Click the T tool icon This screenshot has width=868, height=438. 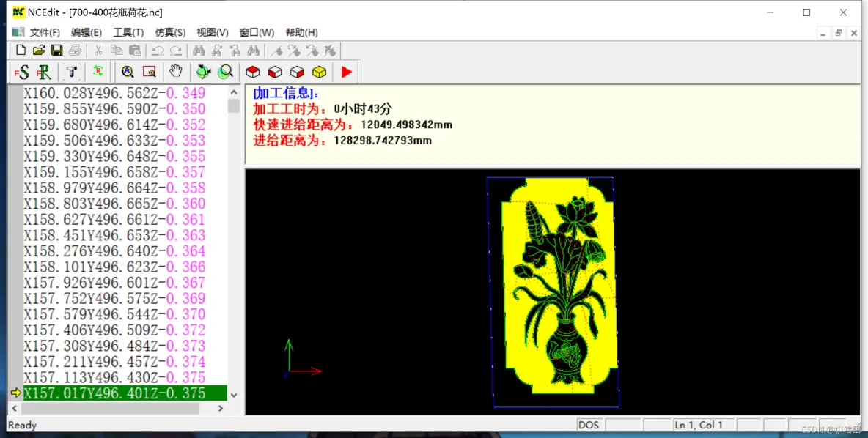tap(71, 72)
